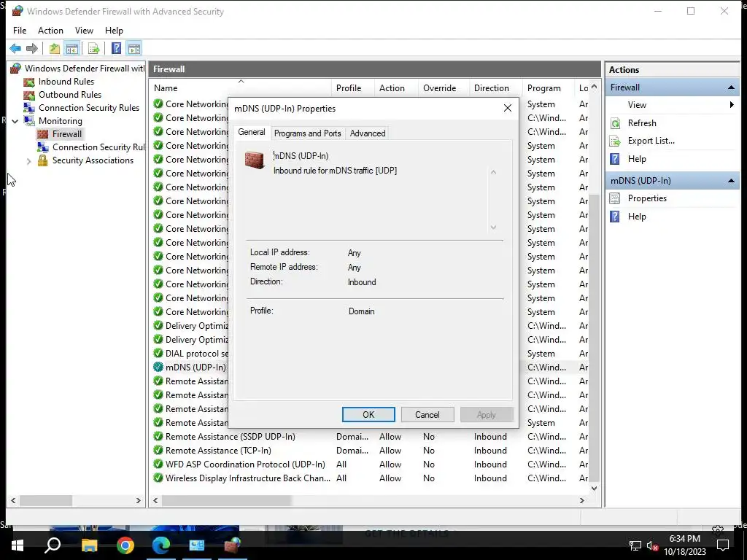Open the Action menu
Image resolution: width=747 pixels, height=560 pixels.
[50, 31]
